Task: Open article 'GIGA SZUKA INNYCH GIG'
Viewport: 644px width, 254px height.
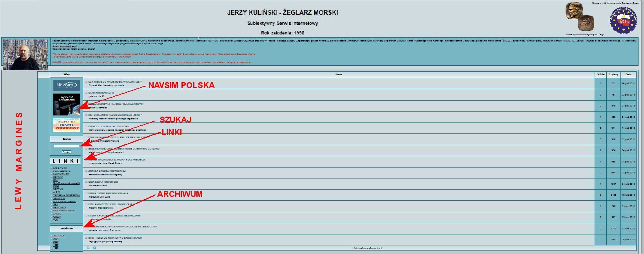Action: click(x=103, y=182)
